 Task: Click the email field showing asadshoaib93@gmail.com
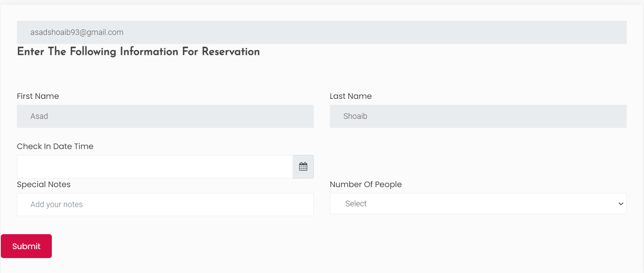click(321, 32)
